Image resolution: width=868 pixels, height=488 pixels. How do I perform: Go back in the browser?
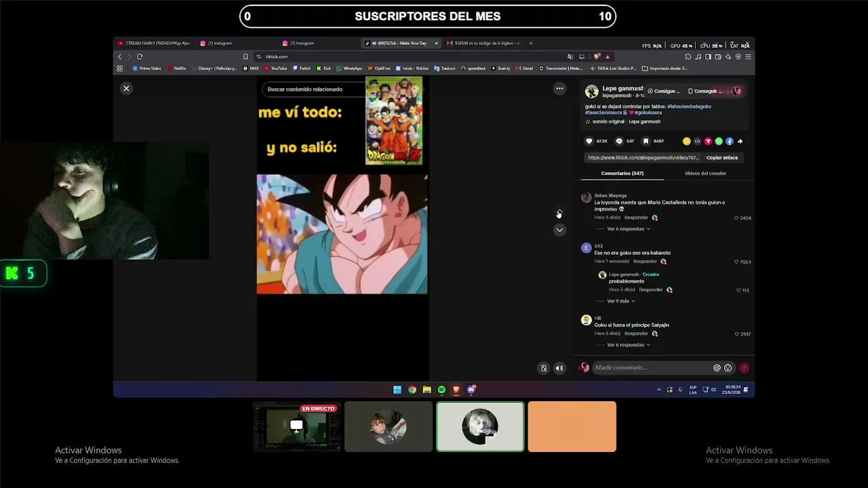[x=120, y=57]
